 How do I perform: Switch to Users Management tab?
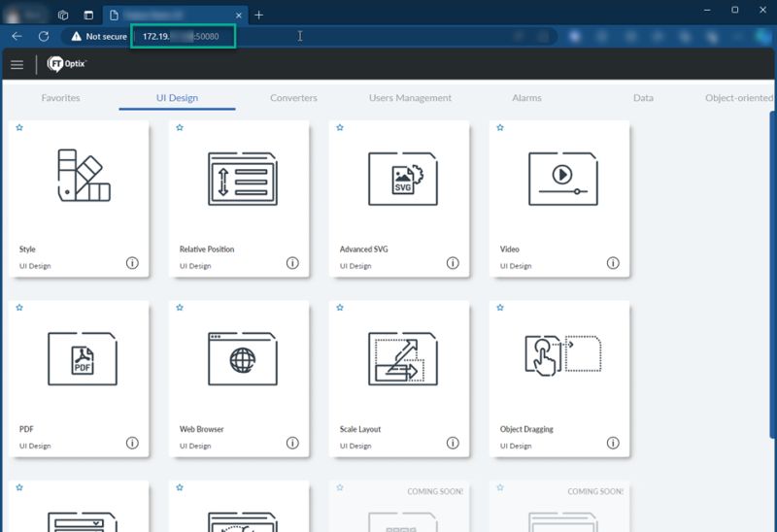(x=410, y=98)
